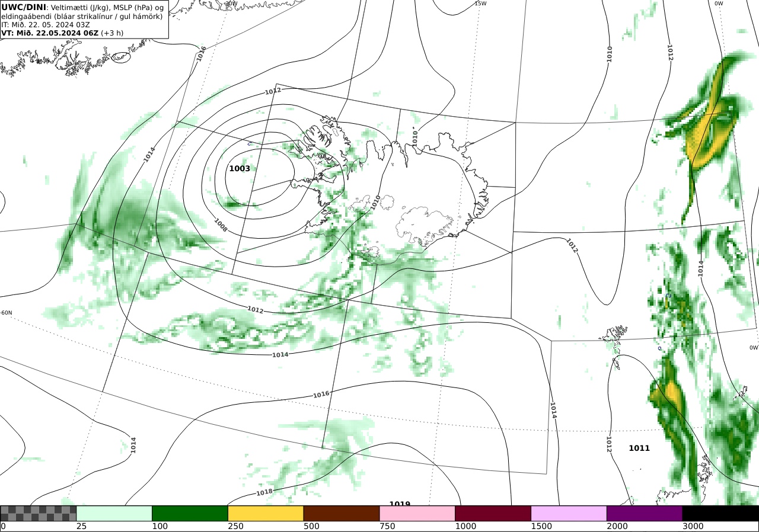Select the legend value "2000"
Viewport: 759px width, 532px height.
(617, 526)
